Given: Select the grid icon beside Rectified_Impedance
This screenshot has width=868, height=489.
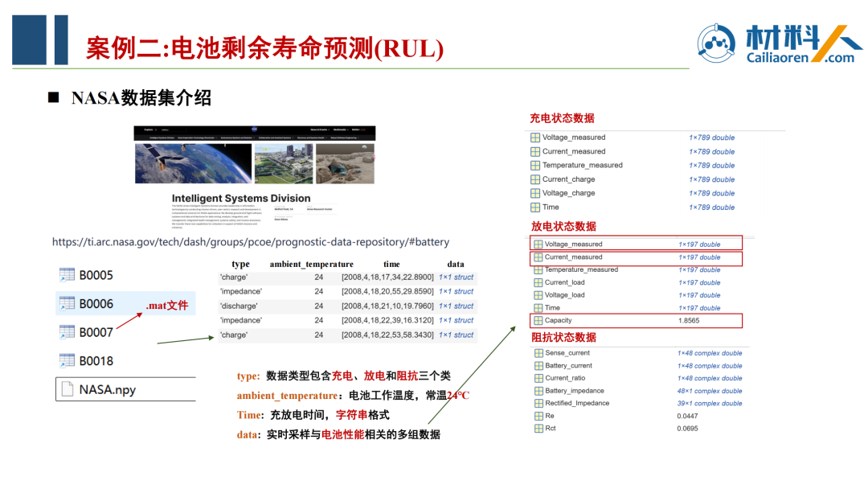Looking at the screenshot, I should point(538,403).
